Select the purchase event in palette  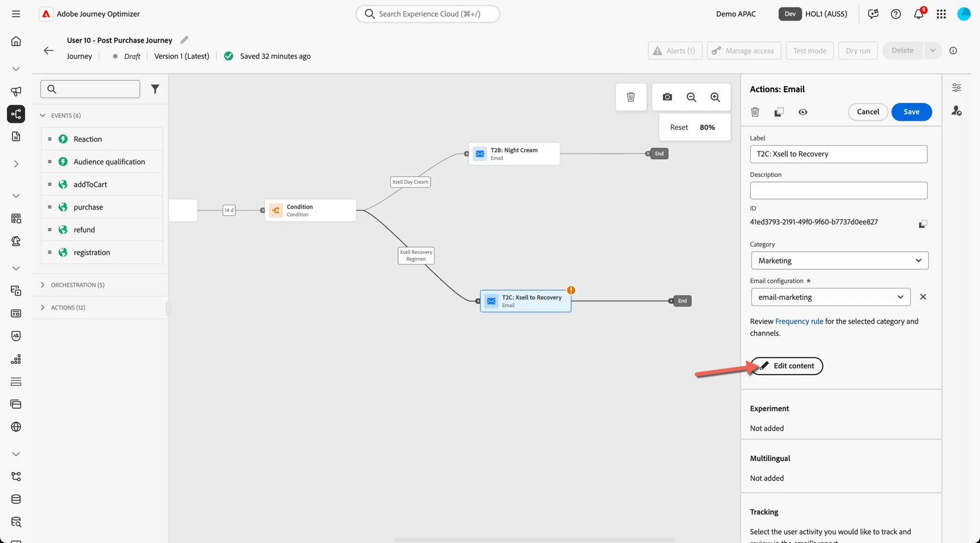pyautogui.click(x=102, y=207)
